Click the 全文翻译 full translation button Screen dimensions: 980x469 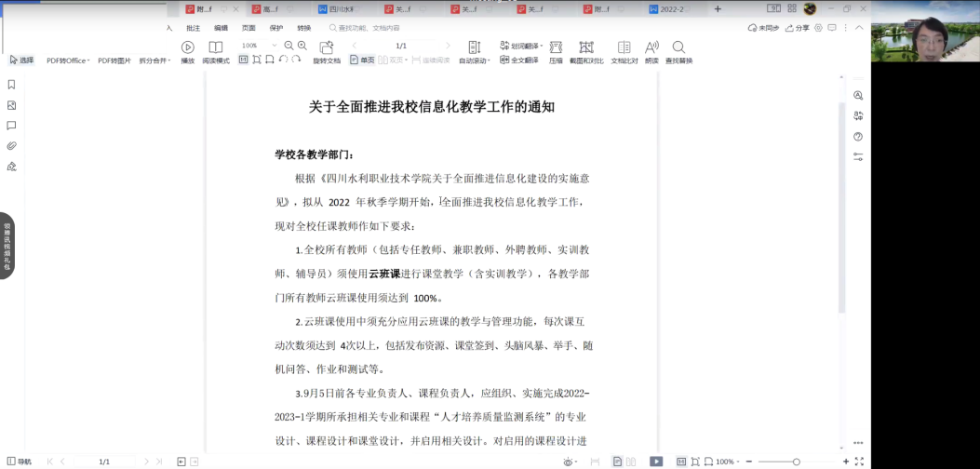pyautogui.click(x=519, y=60)
